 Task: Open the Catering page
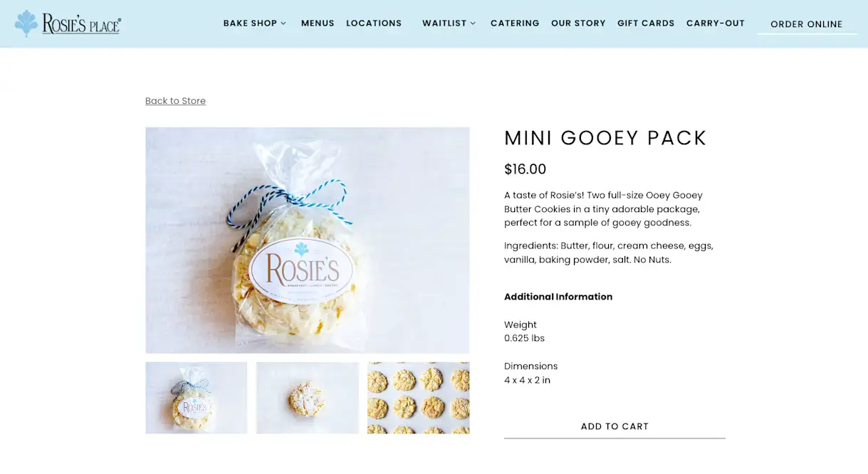pyautogui.click(x=515, y=23)
